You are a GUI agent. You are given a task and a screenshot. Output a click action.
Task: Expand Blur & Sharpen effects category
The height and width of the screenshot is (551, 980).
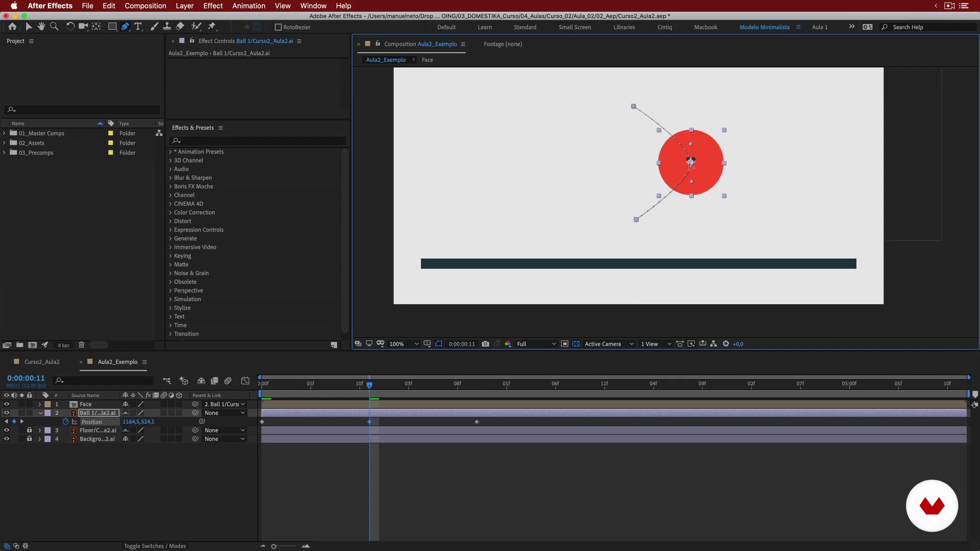(x=170, y=178)
